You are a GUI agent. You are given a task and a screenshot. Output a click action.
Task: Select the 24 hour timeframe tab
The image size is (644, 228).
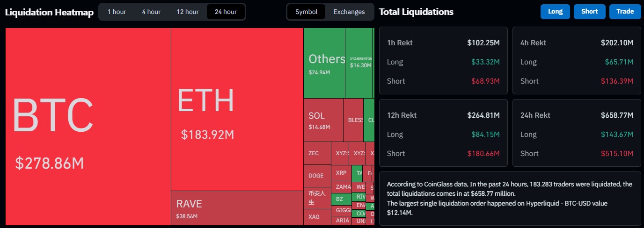pyautogui.click(x=226, y=12)
